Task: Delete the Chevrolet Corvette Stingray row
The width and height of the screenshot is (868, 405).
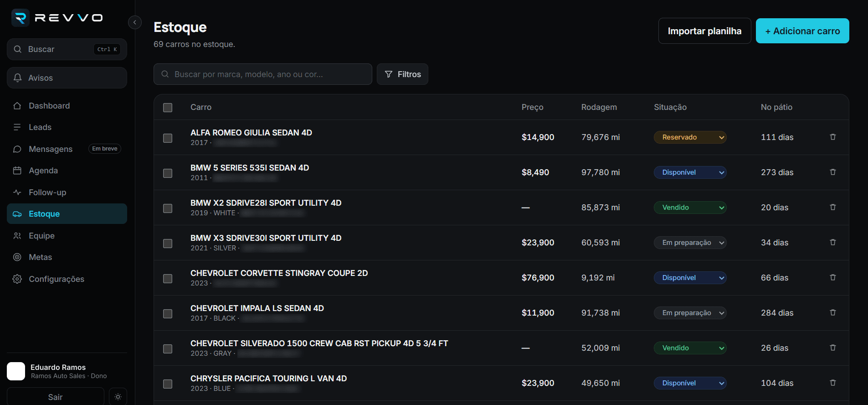Action: pos(833,277)
